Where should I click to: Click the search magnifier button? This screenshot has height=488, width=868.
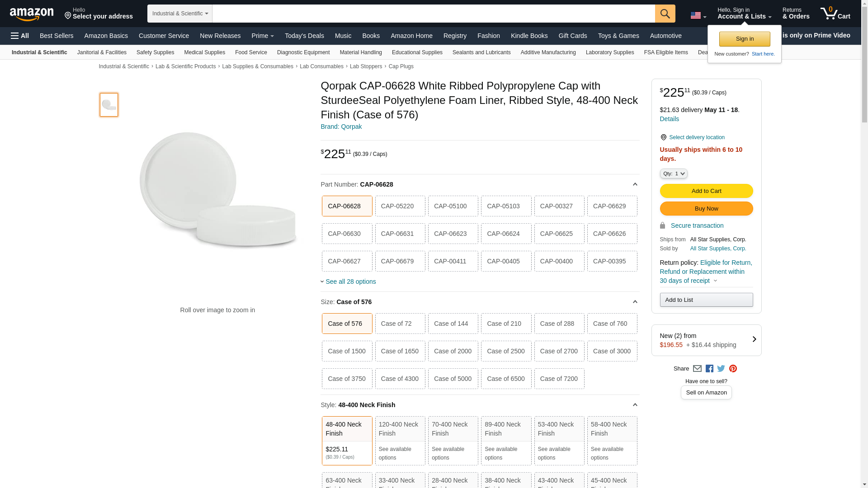click(x=665, y=14)
